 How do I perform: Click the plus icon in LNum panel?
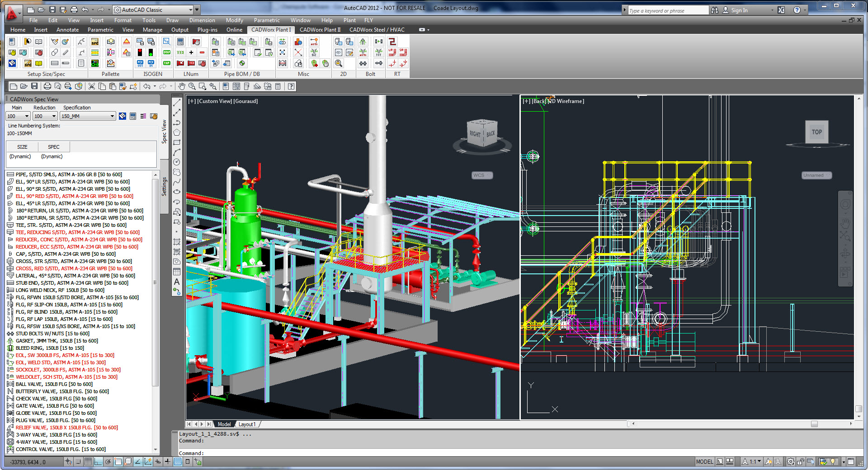pyautogui.click(x=191, y=52)
